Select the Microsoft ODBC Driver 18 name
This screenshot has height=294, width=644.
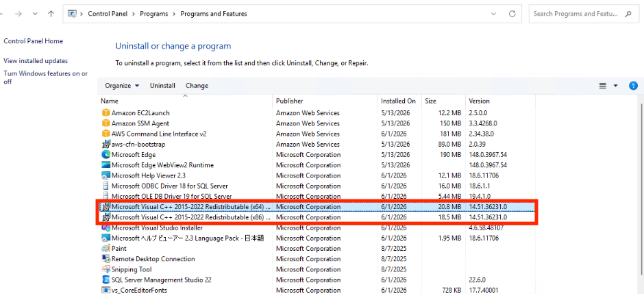coord(170,186)
